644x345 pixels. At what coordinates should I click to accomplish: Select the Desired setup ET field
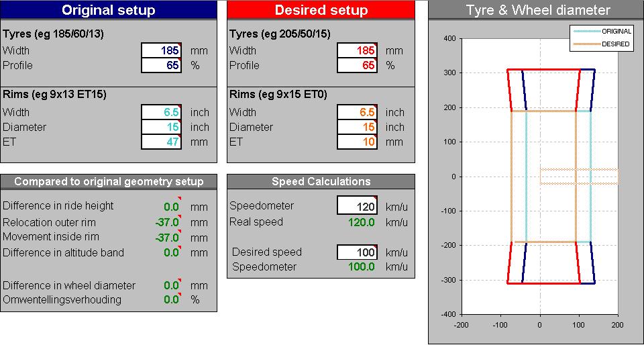(357, 142)
